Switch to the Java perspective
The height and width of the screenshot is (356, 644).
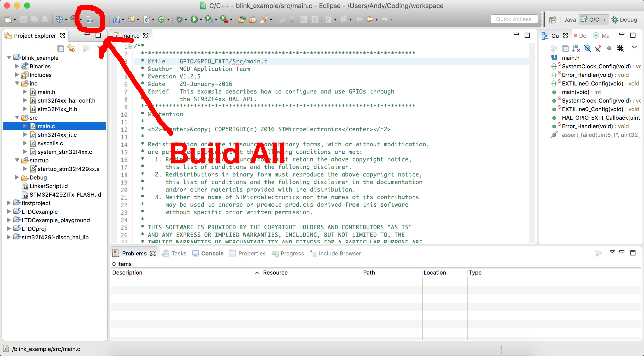(x=570, y=20)
